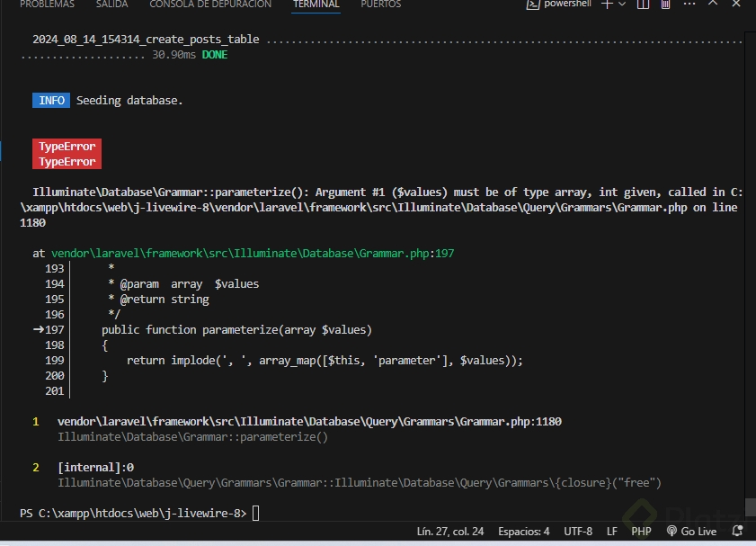This screenshot has height=546, width=756.
Task: Click the powershell terminal profile icon
Action: 532,4
